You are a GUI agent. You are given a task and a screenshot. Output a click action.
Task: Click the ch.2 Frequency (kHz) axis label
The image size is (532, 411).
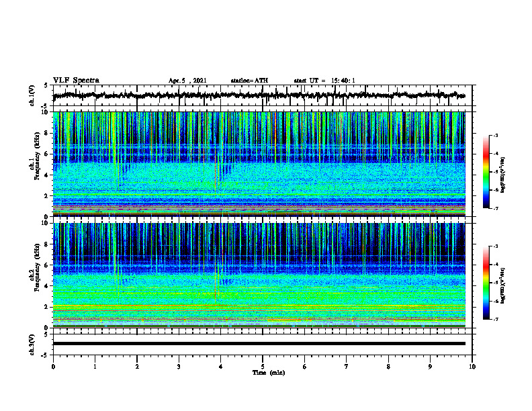[36, 268]
